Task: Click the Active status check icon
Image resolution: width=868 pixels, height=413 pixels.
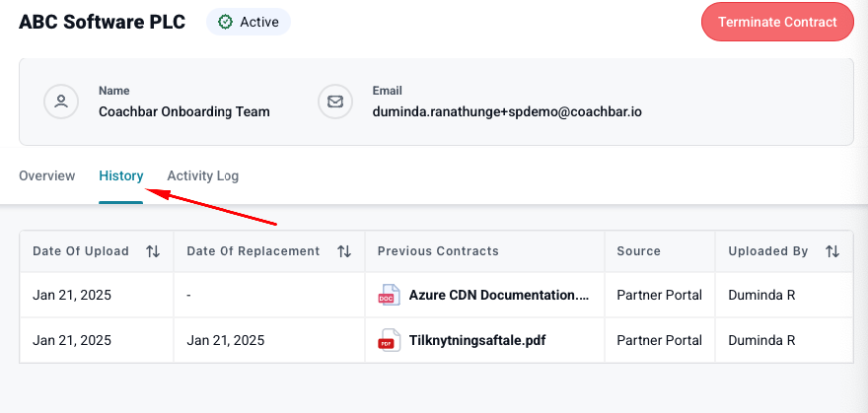Action: [225, 22]
